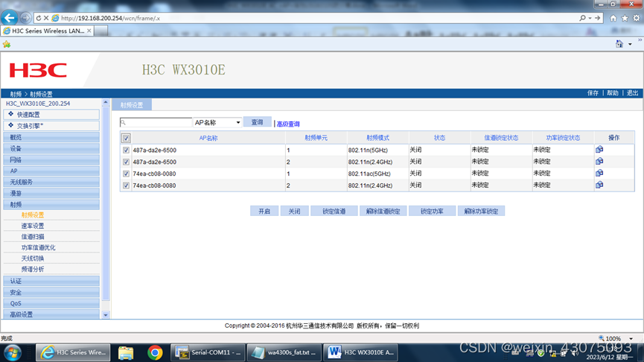Open the favorites star icon at top right
644x362 pixels.
coord(625,18)
